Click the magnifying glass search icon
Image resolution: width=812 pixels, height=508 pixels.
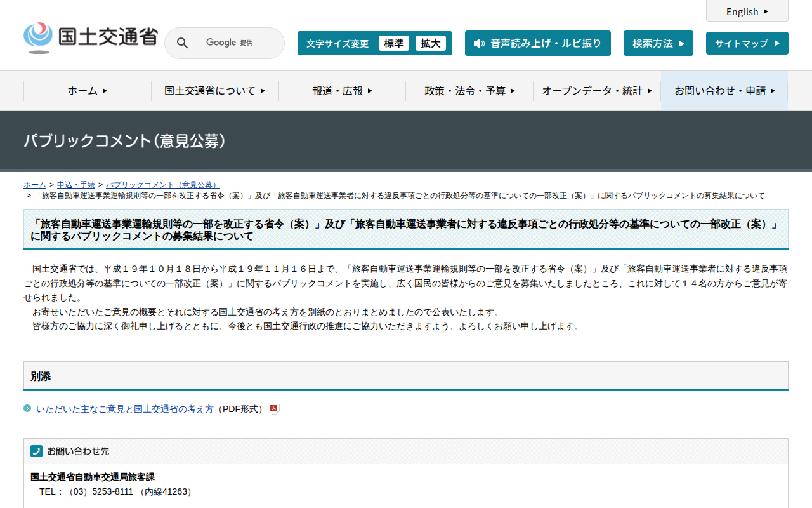point(182,43)
